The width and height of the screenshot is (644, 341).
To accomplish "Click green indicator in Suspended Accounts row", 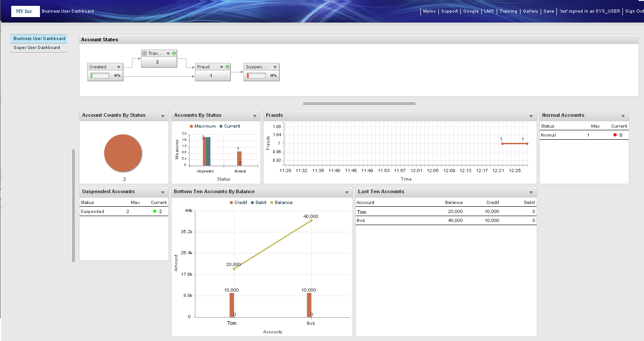I will pos(154,212).
